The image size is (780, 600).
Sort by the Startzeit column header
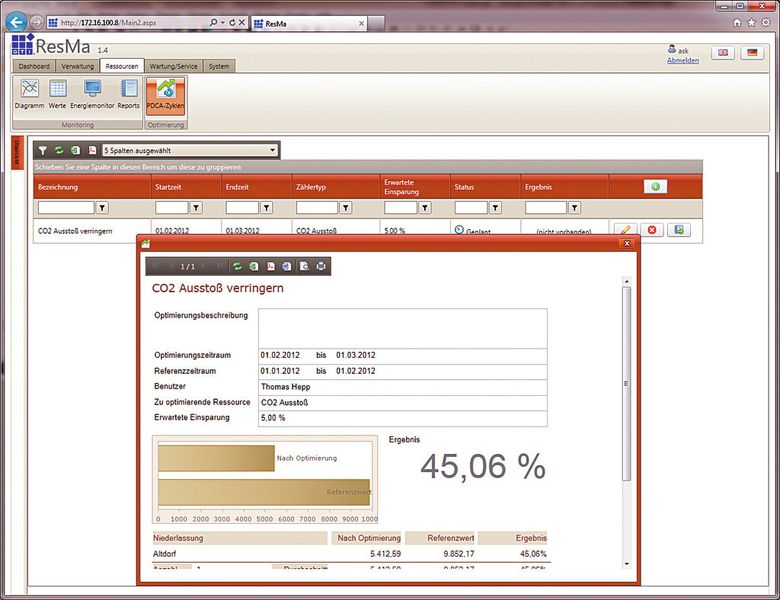tap(168, 187)
